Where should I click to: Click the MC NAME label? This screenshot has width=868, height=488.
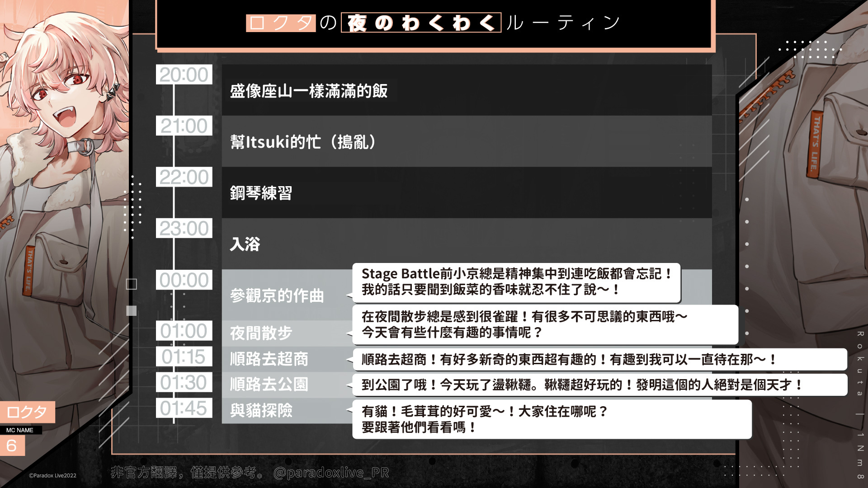click(x=20, y=430)
